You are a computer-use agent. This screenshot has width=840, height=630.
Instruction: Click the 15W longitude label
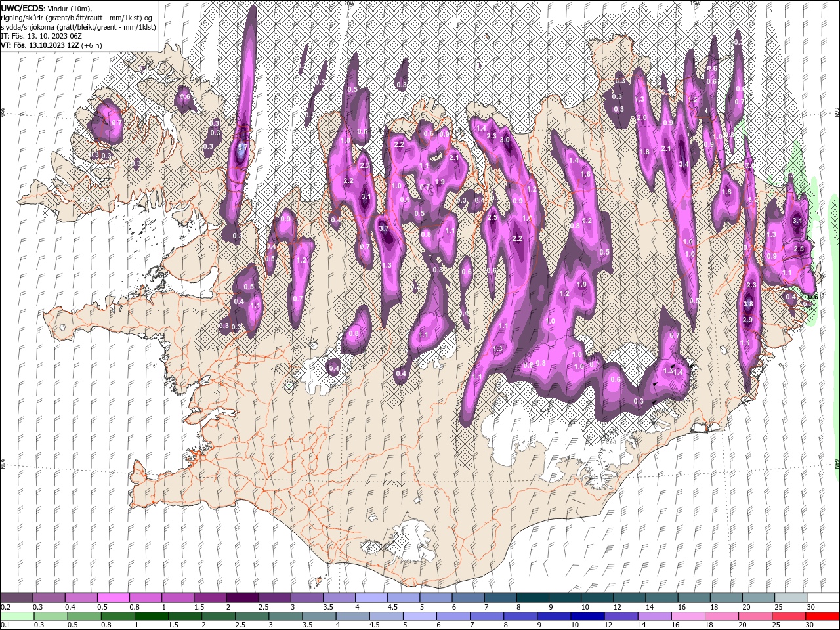pyautogui.click(x=695, y=3)
